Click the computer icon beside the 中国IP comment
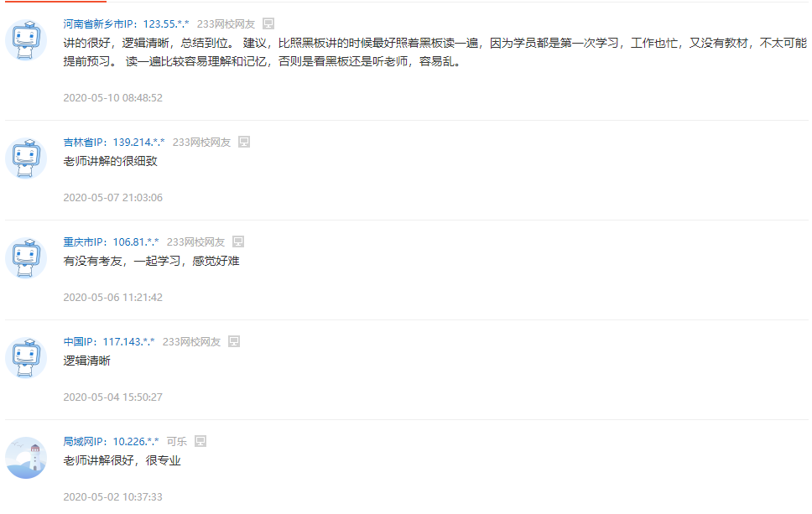 click(x=234, y=341)
